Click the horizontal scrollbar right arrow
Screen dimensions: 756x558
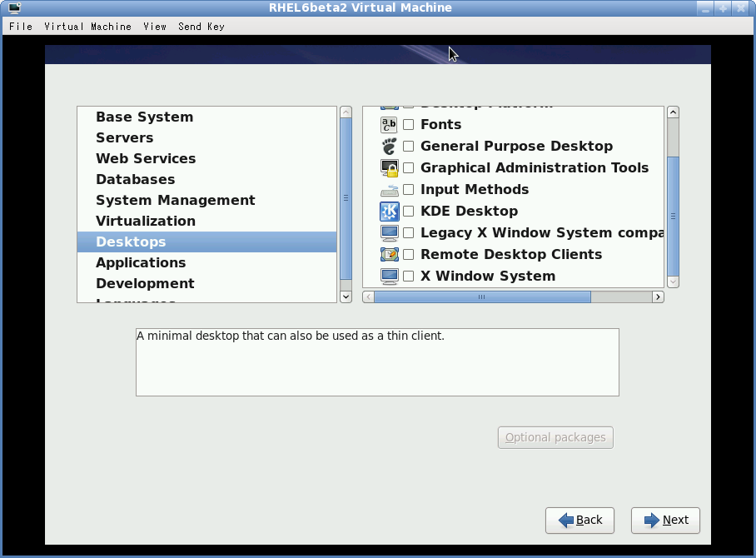click(658, 297)
